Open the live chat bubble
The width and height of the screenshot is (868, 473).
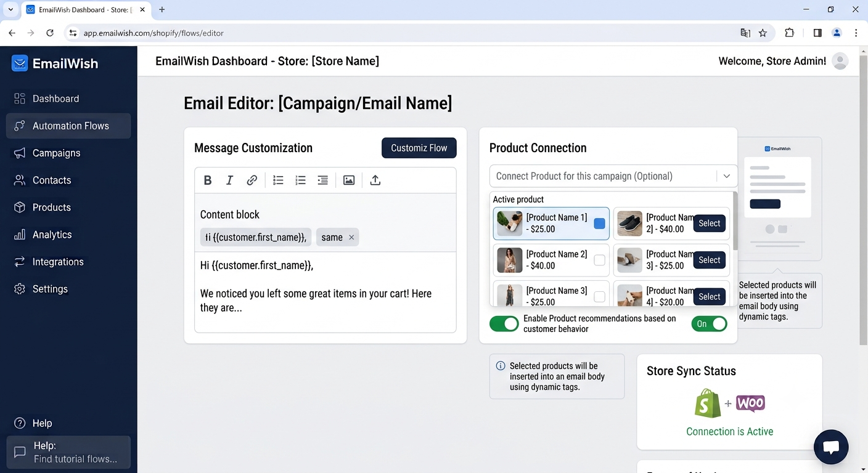tap(831, 447)
